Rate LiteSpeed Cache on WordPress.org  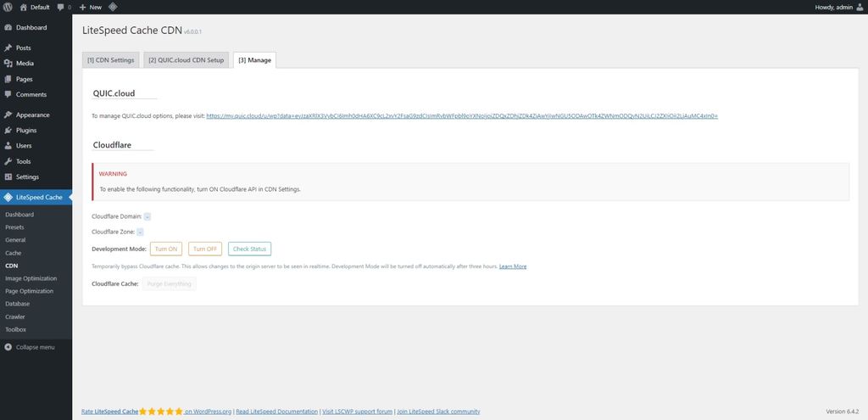156,412
